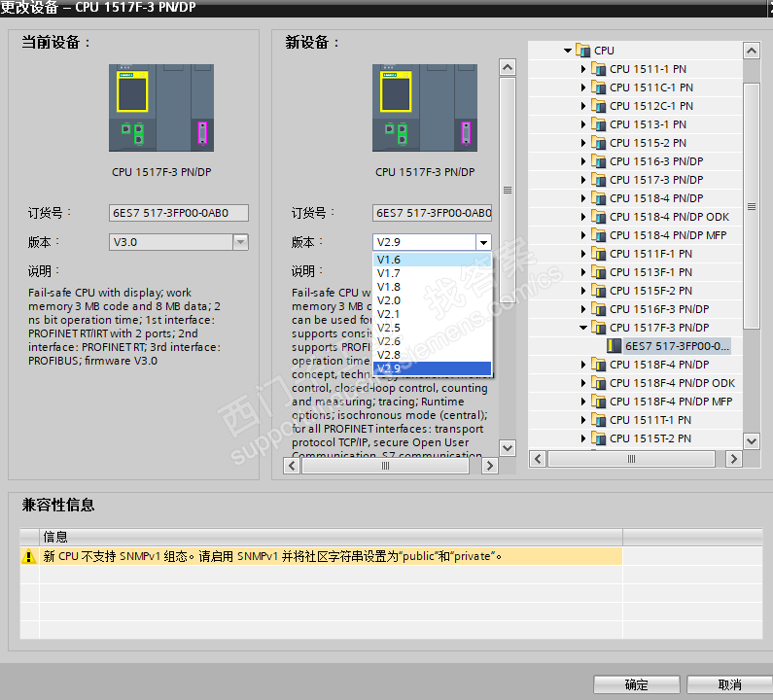Select version V1.7 from list
The image size is (773, 700).
432,273
